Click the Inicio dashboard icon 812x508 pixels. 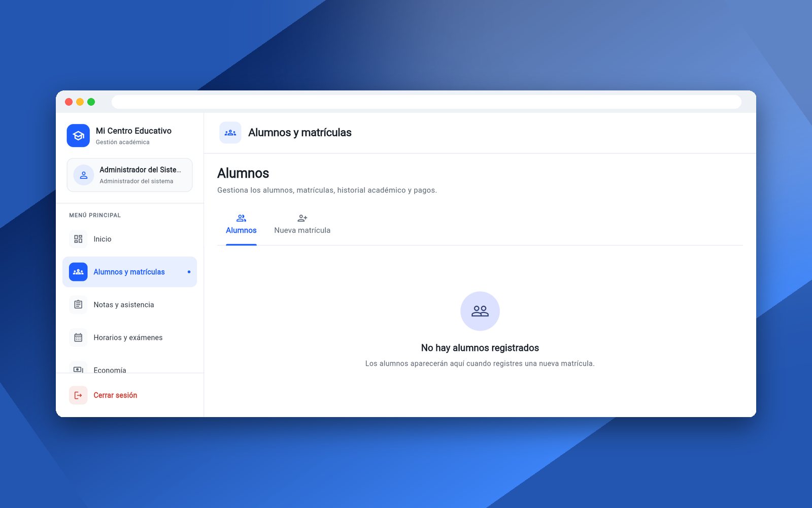pyautogui.click(x=78, y=239)
